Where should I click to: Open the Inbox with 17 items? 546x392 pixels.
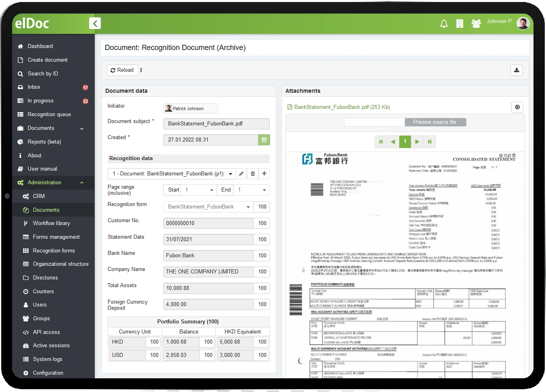[x=53, y=87]
